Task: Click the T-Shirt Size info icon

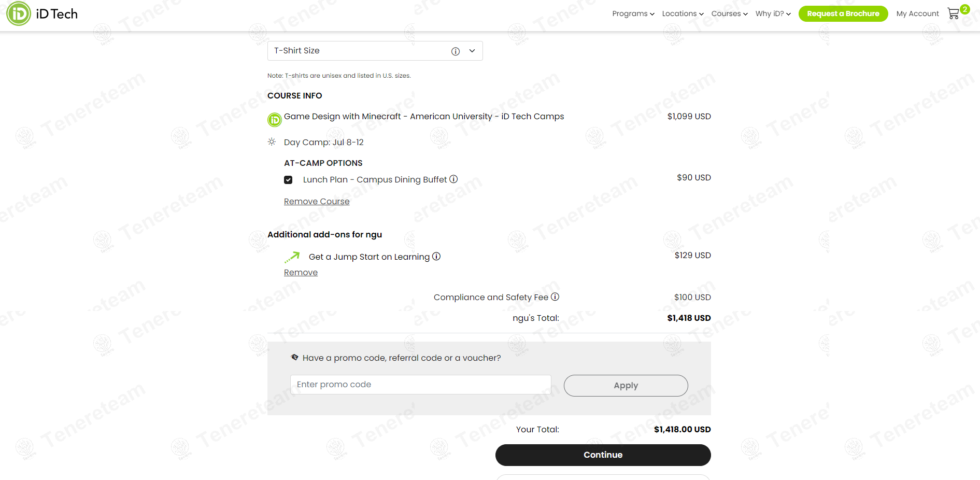Action: (x=456, y=51)
